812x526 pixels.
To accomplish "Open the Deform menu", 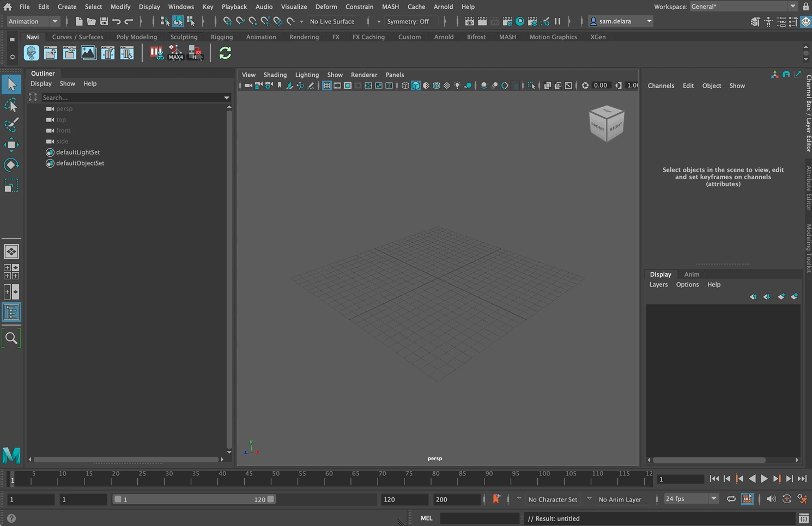I will coord(326,7).
